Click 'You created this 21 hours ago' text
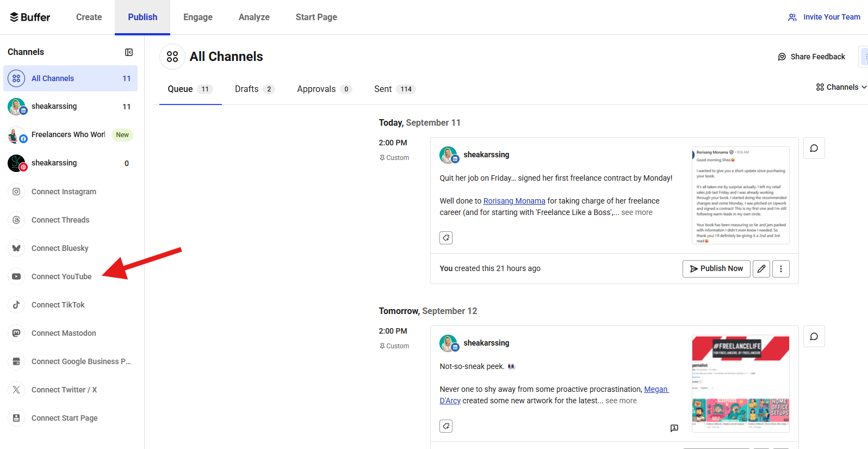Image resolution: width=868 pixels, height=449 pixels. pos(490,268)
